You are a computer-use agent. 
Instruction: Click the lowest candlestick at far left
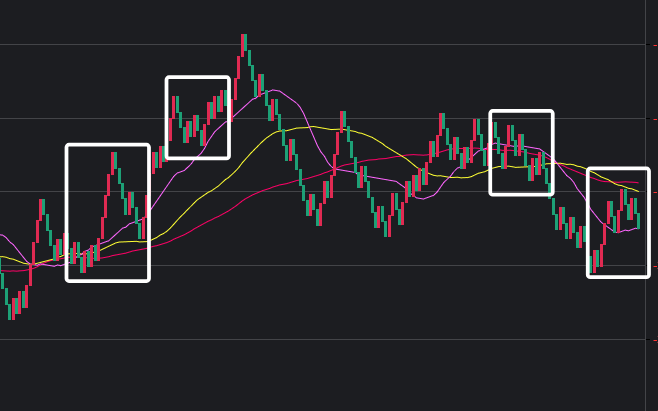11,310
